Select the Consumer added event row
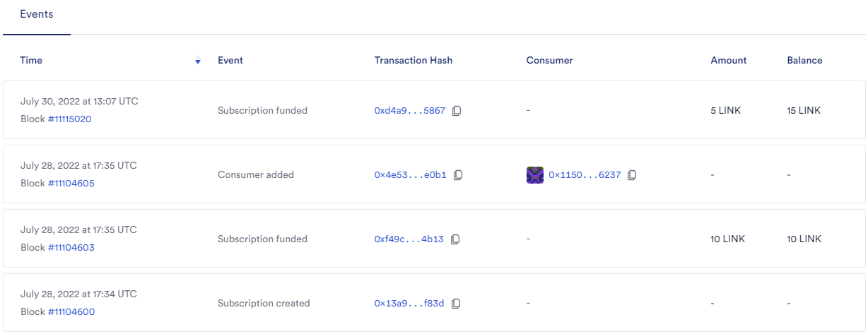This screenshot has height=334, width=868. point(434,174)
